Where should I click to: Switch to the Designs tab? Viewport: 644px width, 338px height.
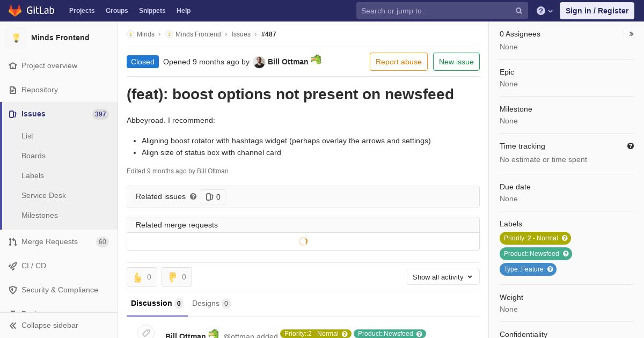click(x=211, y=303)
